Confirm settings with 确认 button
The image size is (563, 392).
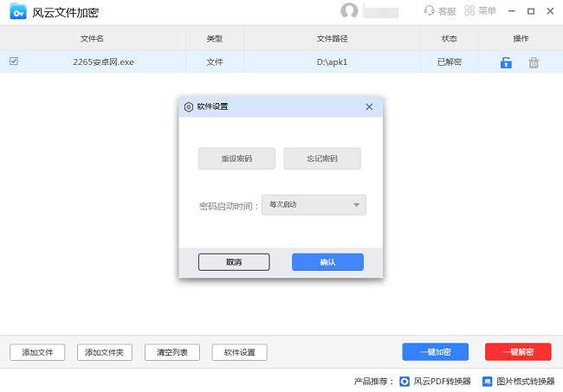click(x=327, y=262)
